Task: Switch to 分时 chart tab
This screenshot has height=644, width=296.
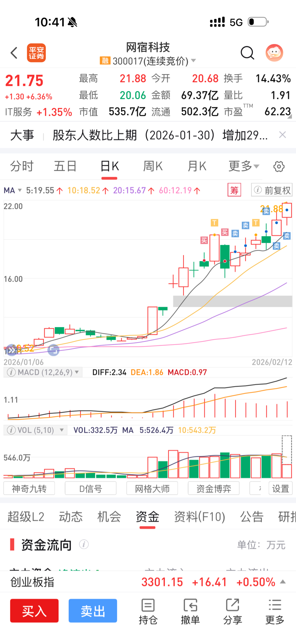Action: pyautogui.click(x=22, y=166)
